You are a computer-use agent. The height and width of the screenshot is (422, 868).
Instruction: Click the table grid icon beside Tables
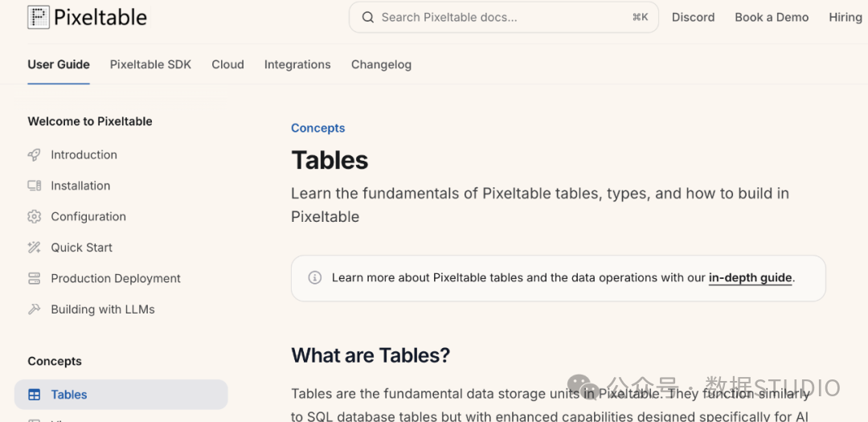(x=35, y=395)
